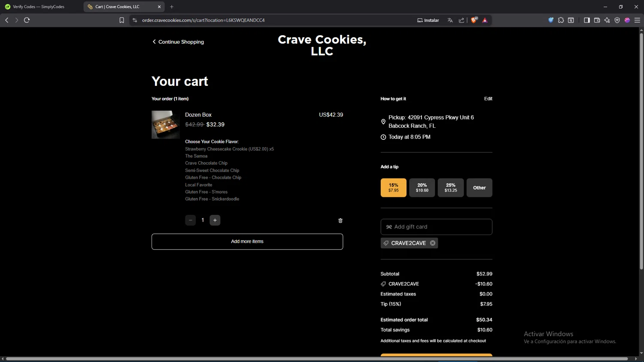
Task: Remove the CRAVE2CAVE promo code chip
Action: tap(433, 243)
